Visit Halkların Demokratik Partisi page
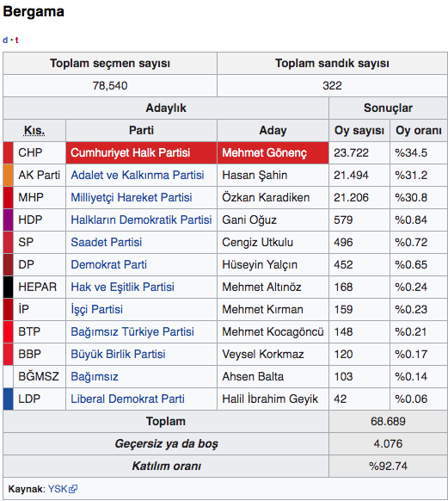 click(x=141, y=220)
